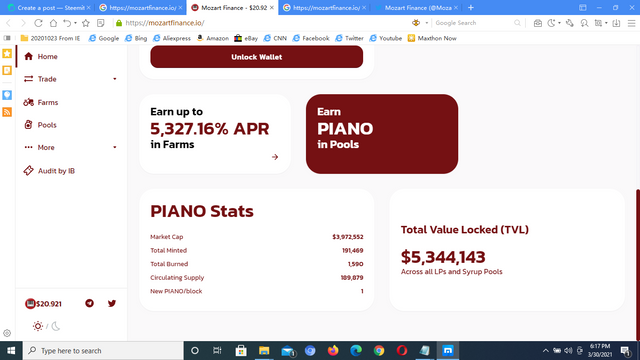Open the browser main menu icon
Image resolution: width=640 pixels, height=360 pixels.
pyautogui.click(x=631, y=23)
